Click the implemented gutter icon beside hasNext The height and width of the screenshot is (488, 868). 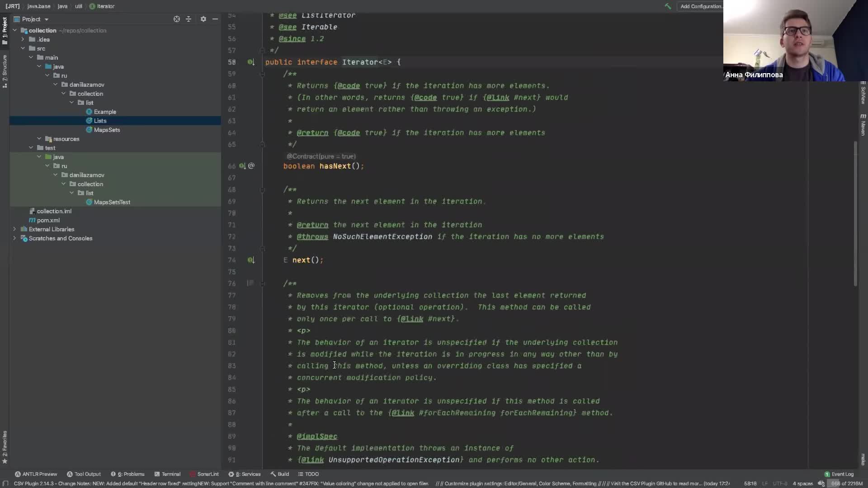click(242, 166)
